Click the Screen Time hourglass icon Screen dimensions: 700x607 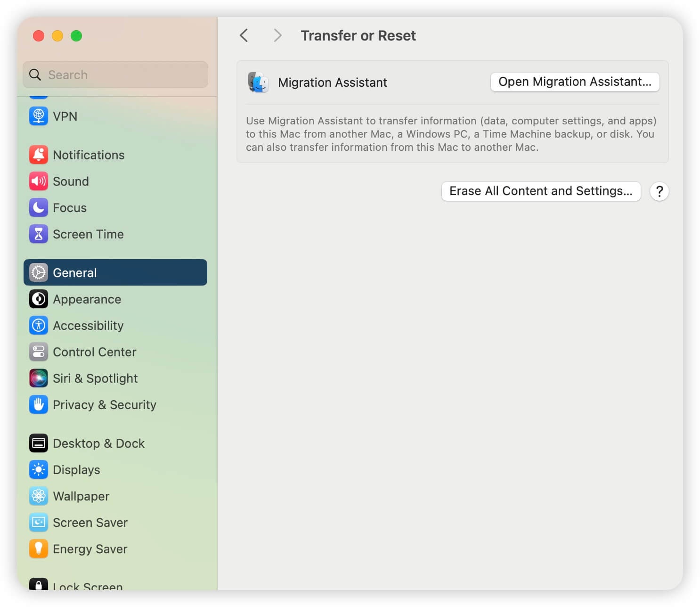tap(39, 234)
